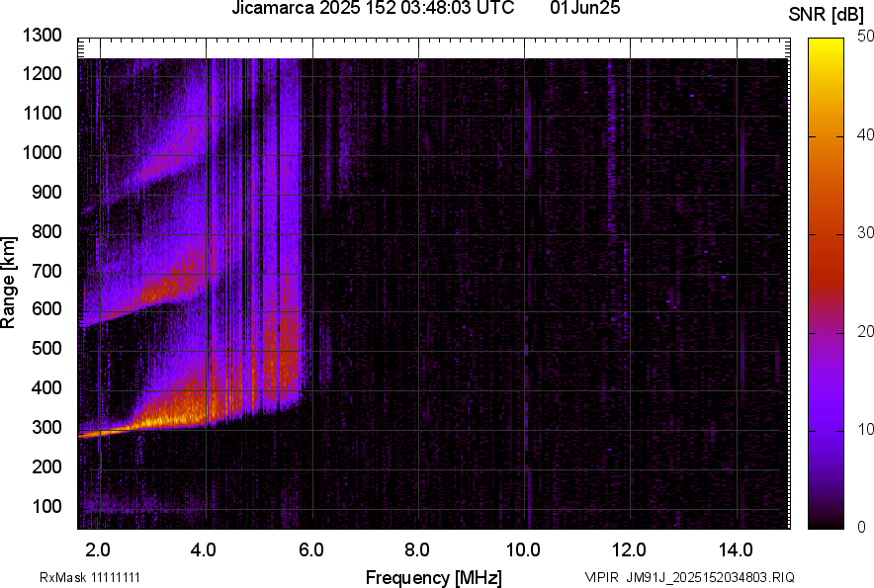This screenshot has height=588, width=874.
Task: Click the range tick label '1100'
Action: coord(43,113)
